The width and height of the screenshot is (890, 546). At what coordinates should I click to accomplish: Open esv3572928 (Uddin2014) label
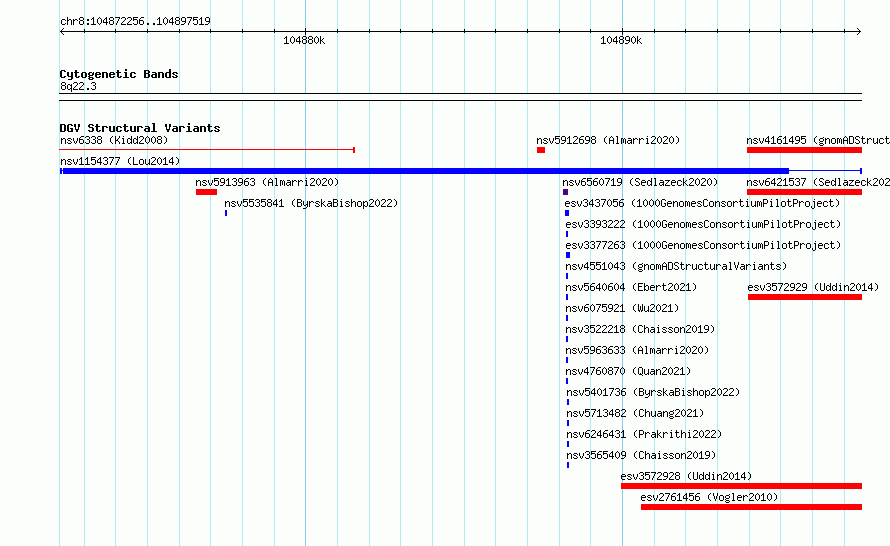(x=686, y=476)
